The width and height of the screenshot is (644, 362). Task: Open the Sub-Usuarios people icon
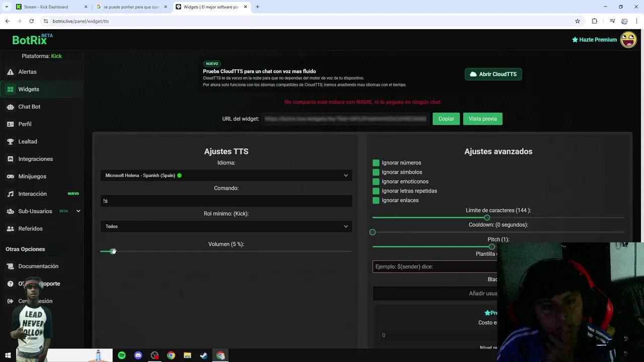(10, 211)
